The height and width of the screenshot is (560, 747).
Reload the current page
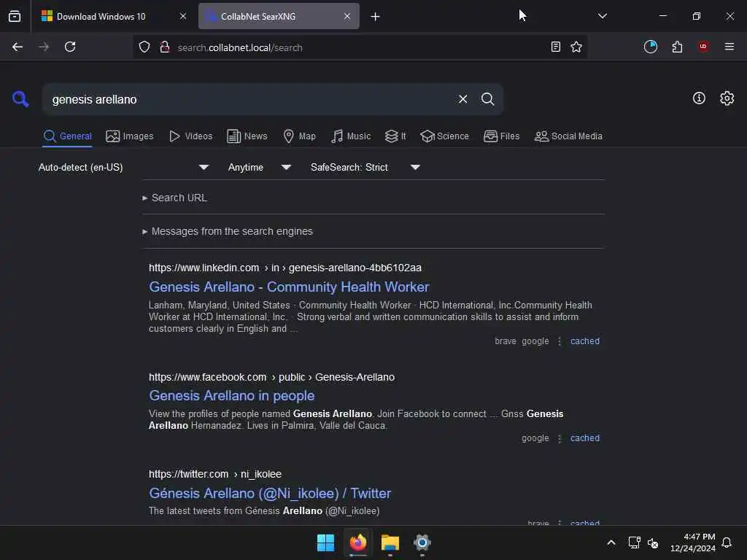[x=70, y=47]
